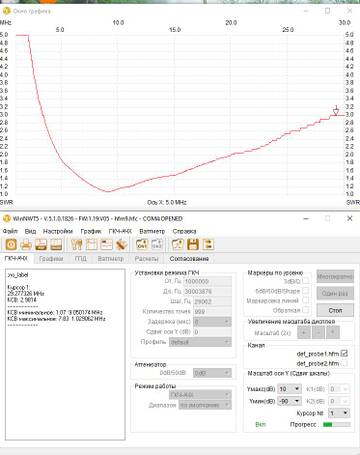Click the PDF export icon in the toolbar
The width and height of the screenshot is (360, 455).
pos(41,245)
